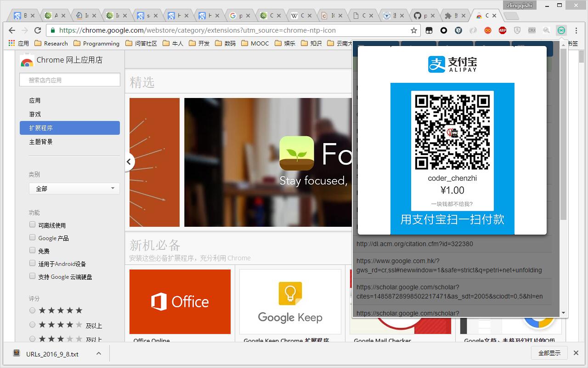The height and width of the screenshot is (368, 588).
Task: Open the AdBlock Plus ABP extension icon
Action: coord(503,30)
